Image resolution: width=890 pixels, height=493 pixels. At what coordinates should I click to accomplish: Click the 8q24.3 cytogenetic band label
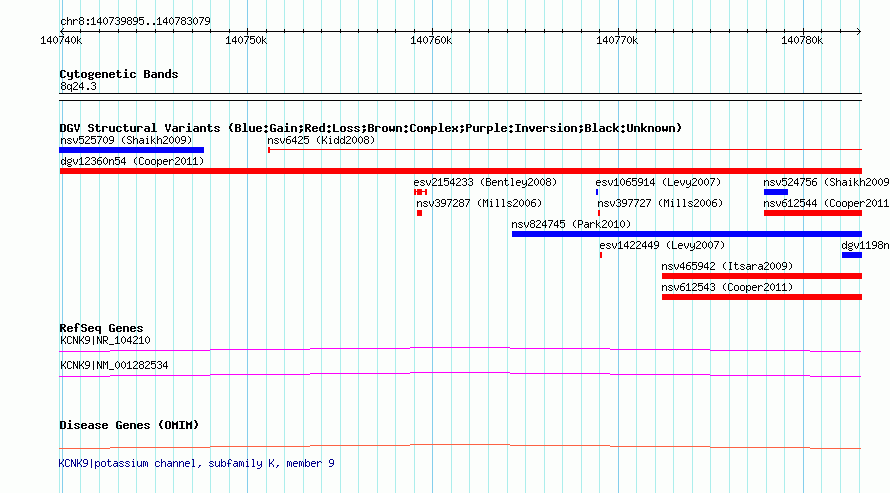coord(78,86)
